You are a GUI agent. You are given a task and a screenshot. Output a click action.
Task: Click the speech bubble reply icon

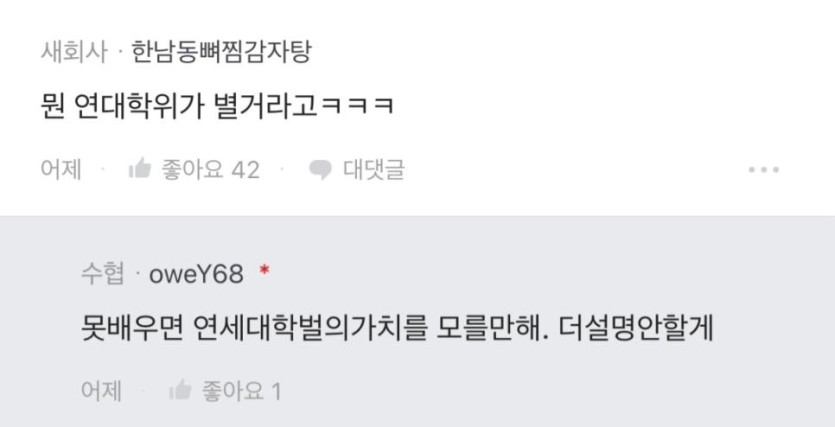320,170
